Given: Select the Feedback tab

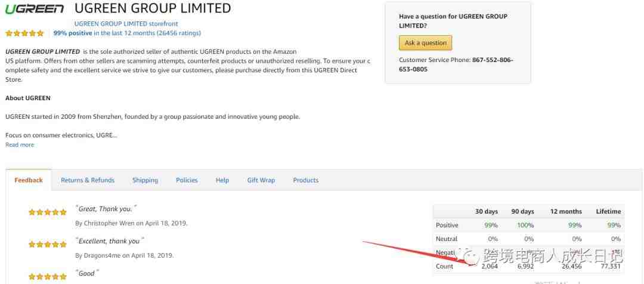Looking at the screenshot, I should [x=29, y=180].
